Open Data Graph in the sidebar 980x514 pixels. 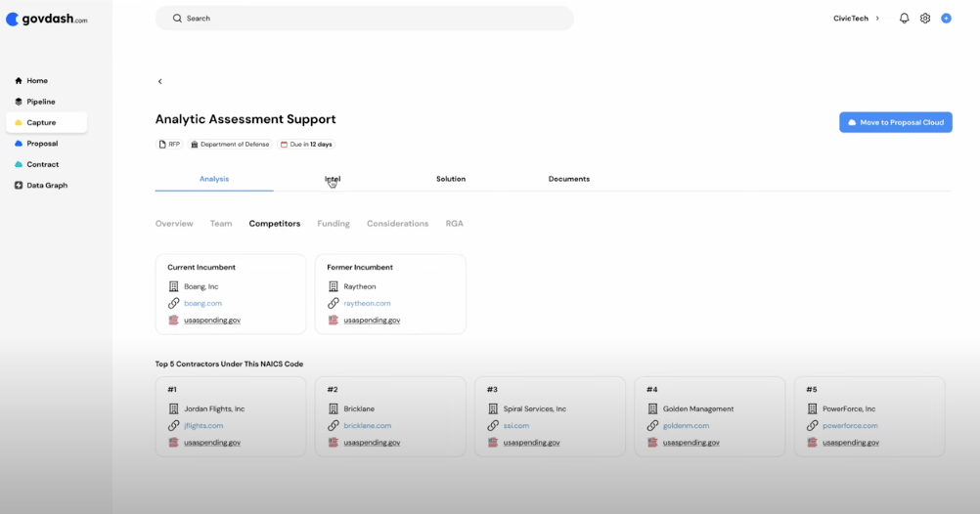point(46,185)
